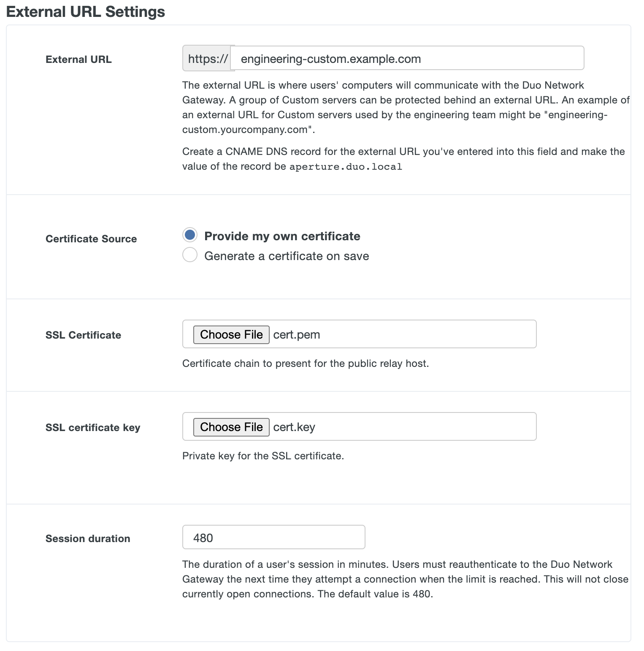This screenshot has width=644, height=651.
Task: Click the certificate chain description text
Action: (x=305, y=363)
